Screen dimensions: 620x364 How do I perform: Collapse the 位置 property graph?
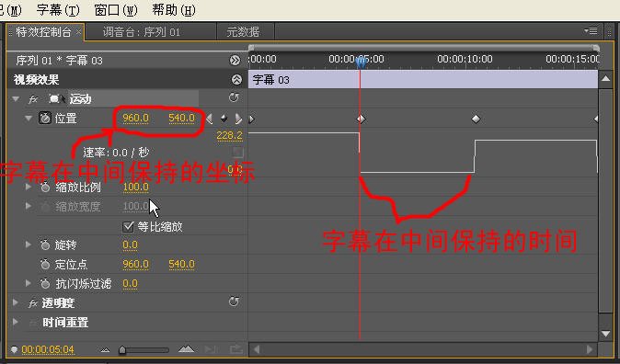[29, 118]
